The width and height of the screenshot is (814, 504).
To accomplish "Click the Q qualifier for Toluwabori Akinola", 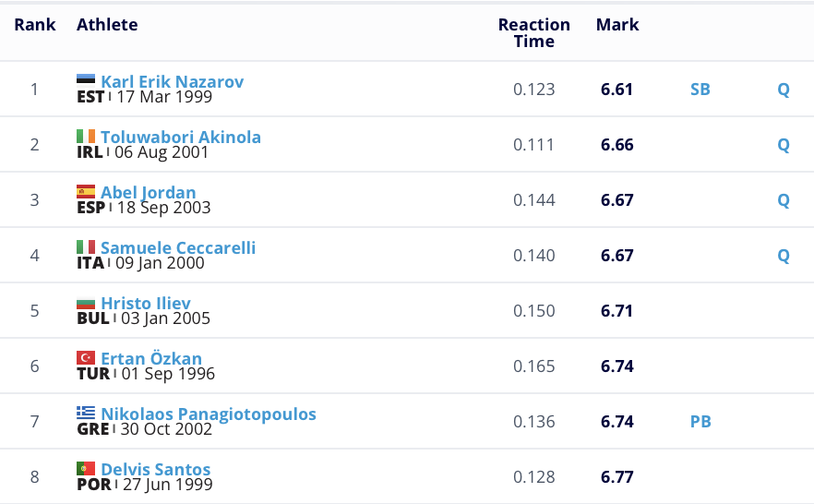I will pyautogui.click(x=783, y=145).
